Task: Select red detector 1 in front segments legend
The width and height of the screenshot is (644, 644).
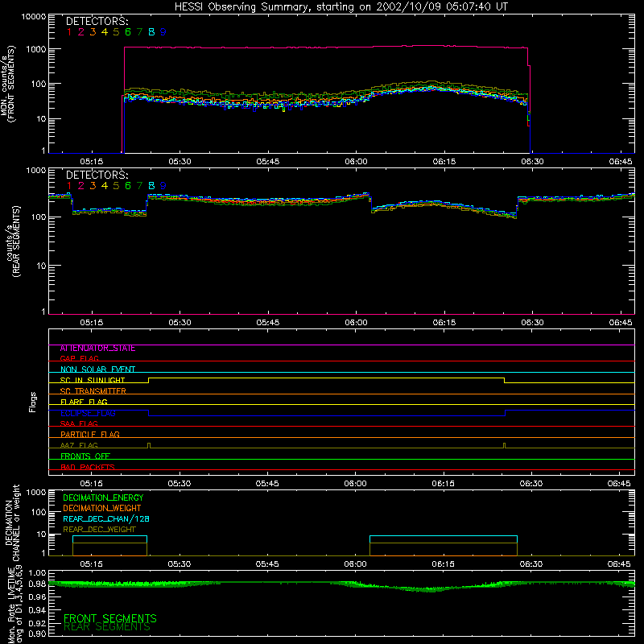Action: (x=69, y=32)
